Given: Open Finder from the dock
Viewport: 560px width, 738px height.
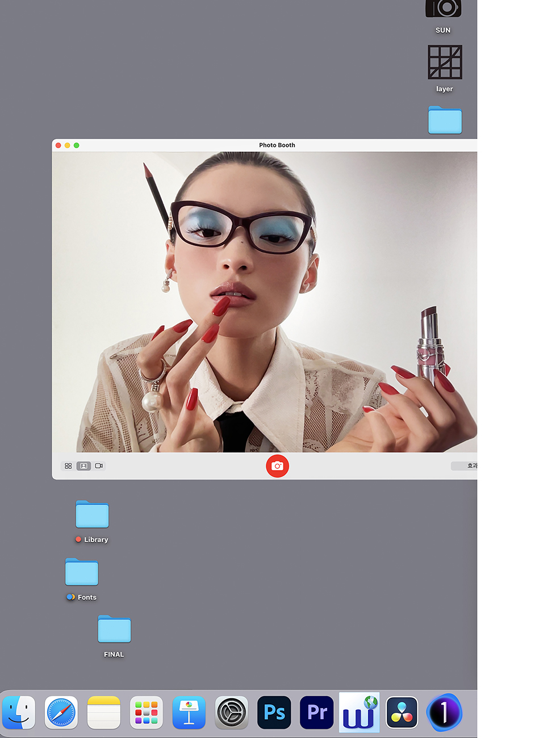Looking at the screenshot, I should (x=19, y=712).
